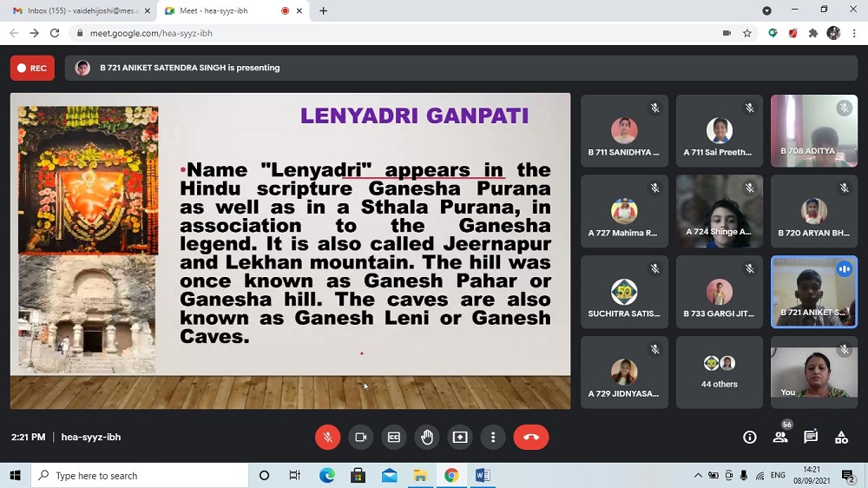This screenshot has width=868, height=488.
Task: Click the meet.google.com address bar
Action: pyautogui.click(x=347, y=33)
